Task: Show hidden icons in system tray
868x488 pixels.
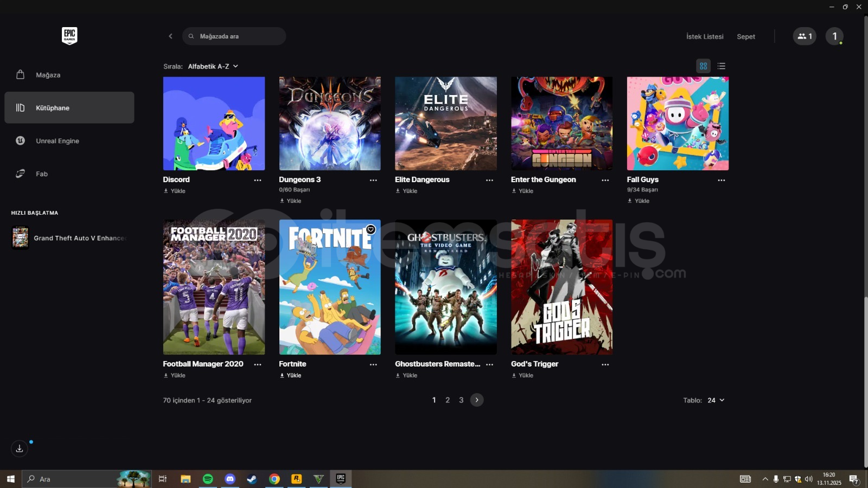Action: pyautogui.click(x=765, y=479)
